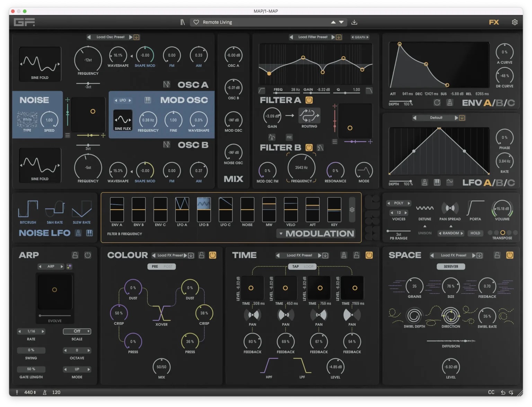
Task: Toggle the Filter A power button
Action: (309, 100)
